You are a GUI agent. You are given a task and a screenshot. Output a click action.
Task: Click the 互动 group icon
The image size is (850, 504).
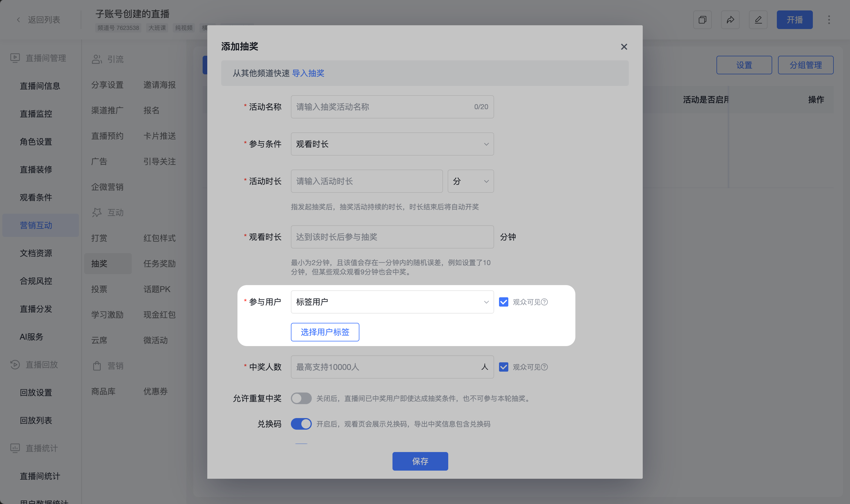click(97, 213)
